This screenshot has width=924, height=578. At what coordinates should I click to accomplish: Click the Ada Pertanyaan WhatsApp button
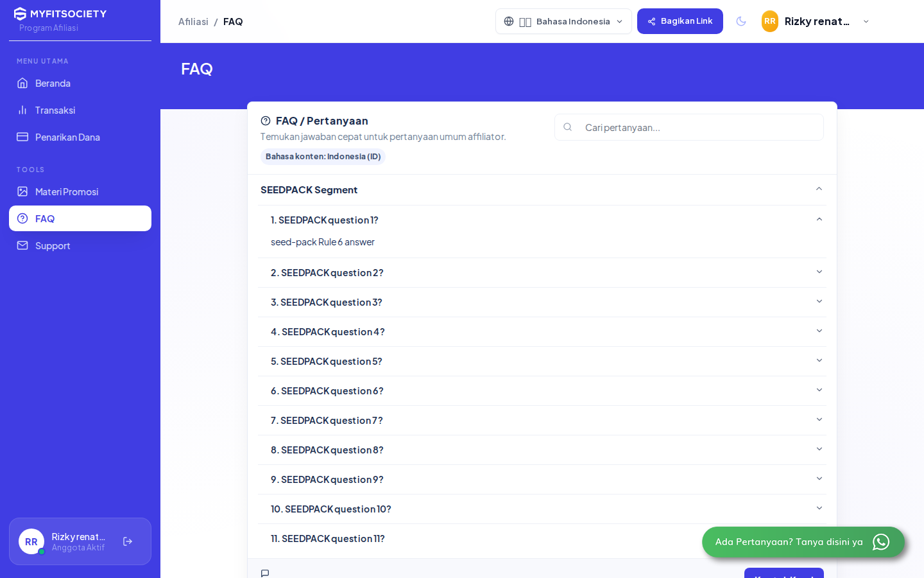coord(803,542)
